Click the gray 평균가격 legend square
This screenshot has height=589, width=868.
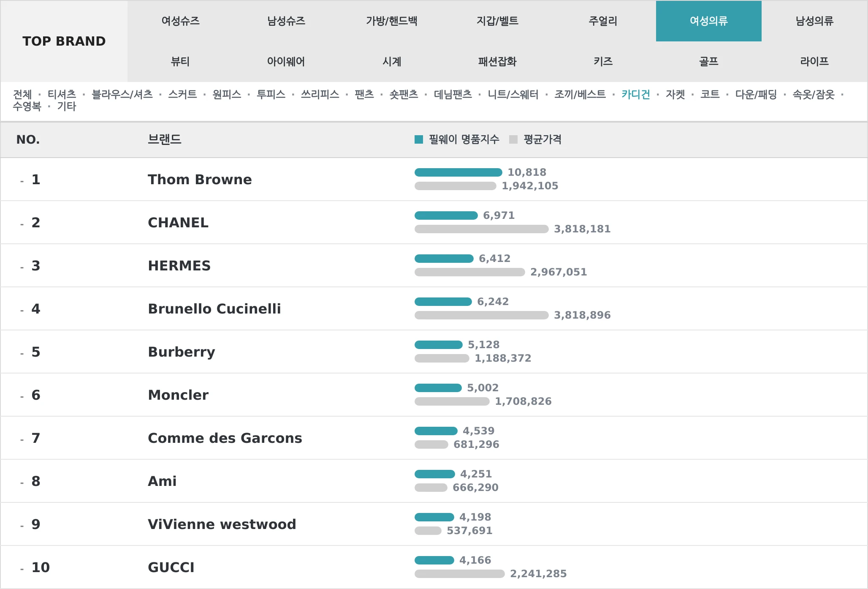tap(513, 139)
